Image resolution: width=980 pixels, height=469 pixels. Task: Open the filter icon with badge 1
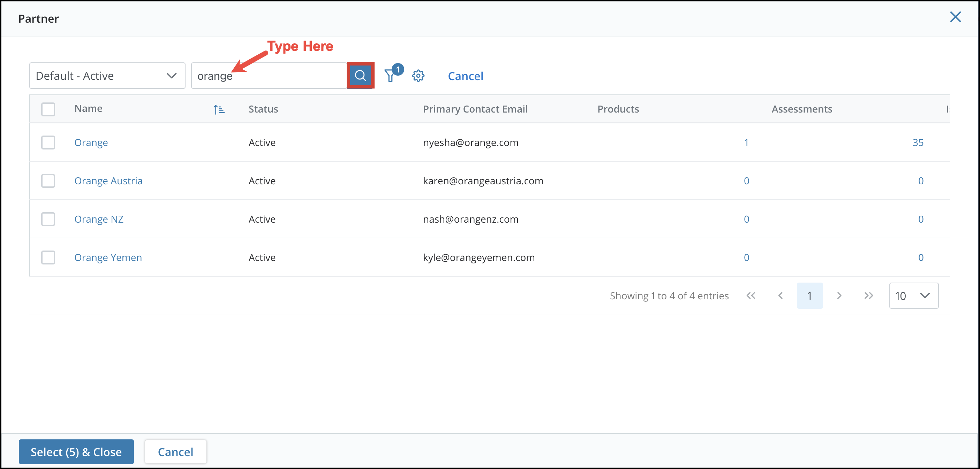tap(391, 76)
